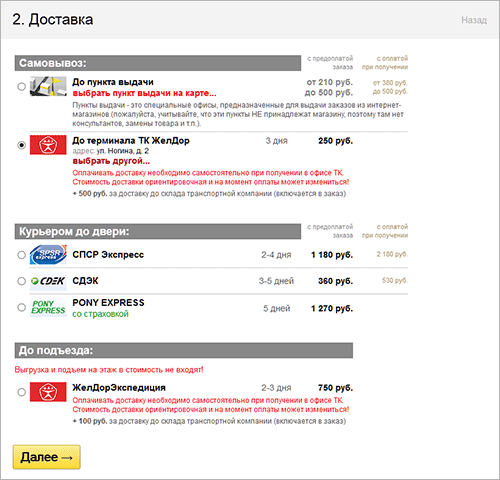Choose СПСР Экспресс courier radio option
Image resolution: width=500 pixels, height=480 pixels.
21,255
